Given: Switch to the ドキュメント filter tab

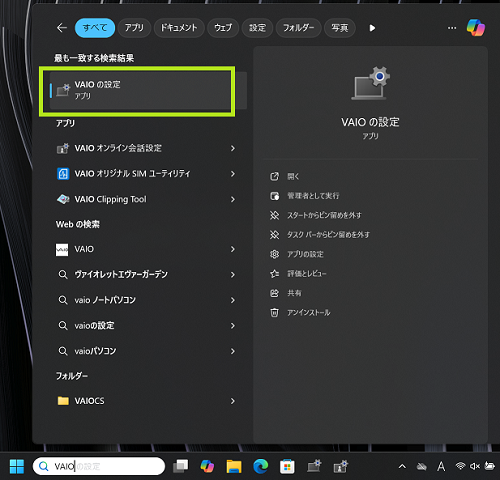Looking at the screenshot, I should click(179, 28).
